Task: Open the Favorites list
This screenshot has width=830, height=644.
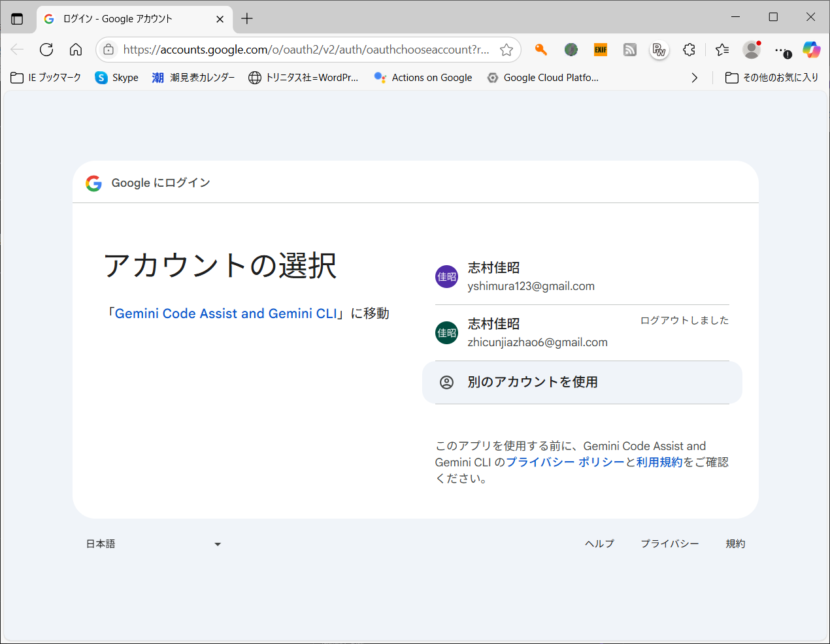Action: [x=722, y=50]
